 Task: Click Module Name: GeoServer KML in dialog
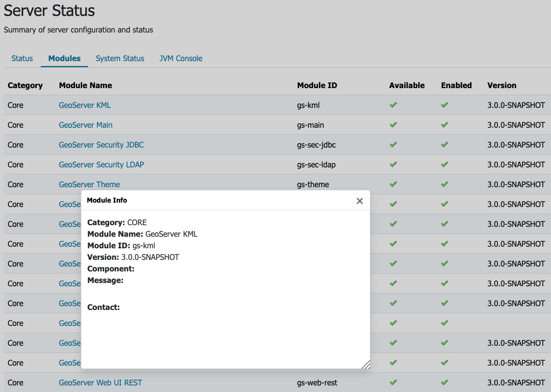coord(142,234)
